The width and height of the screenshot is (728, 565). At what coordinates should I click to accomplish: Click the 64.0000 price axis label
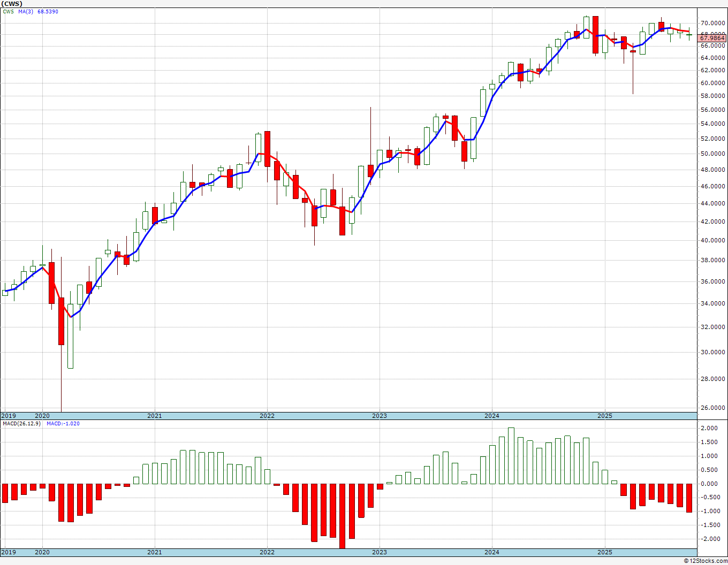click(713, 58)
